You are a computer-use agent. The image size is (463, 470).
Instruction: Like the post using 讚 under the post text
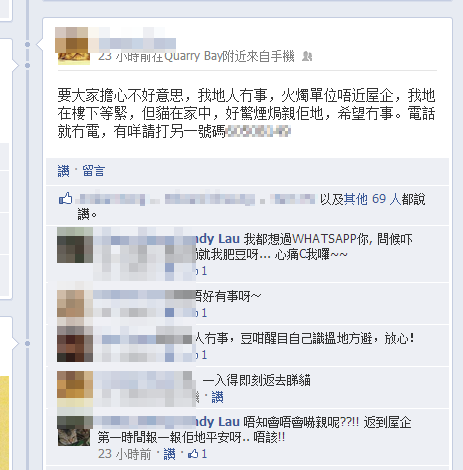(x=64, y=171)
